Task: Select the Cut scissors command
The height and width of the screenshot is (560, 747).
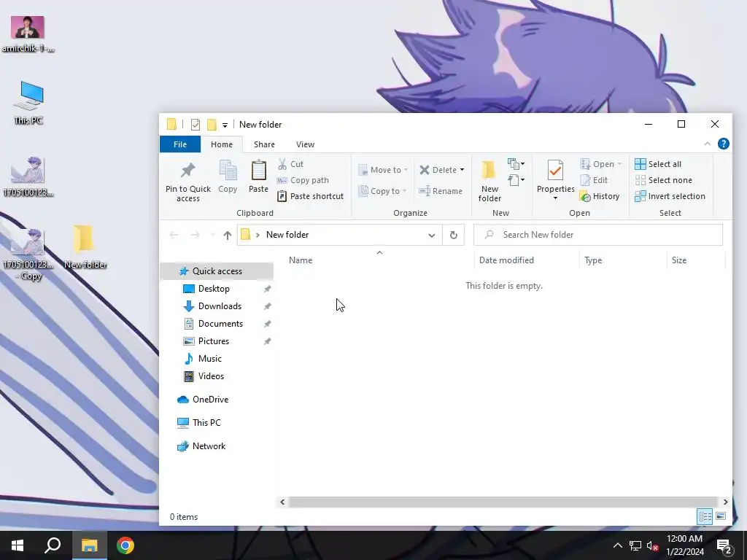Action: pos(290,164)
